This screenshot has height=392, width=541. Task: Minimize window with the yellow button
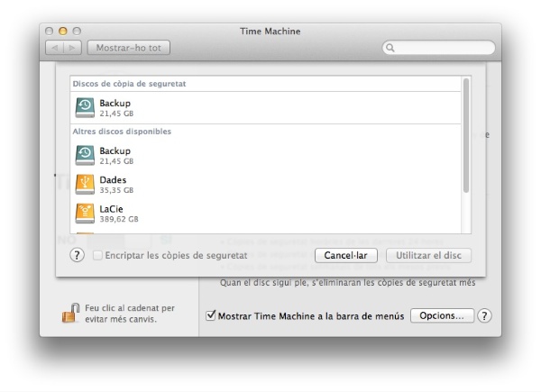pos(63,31)
